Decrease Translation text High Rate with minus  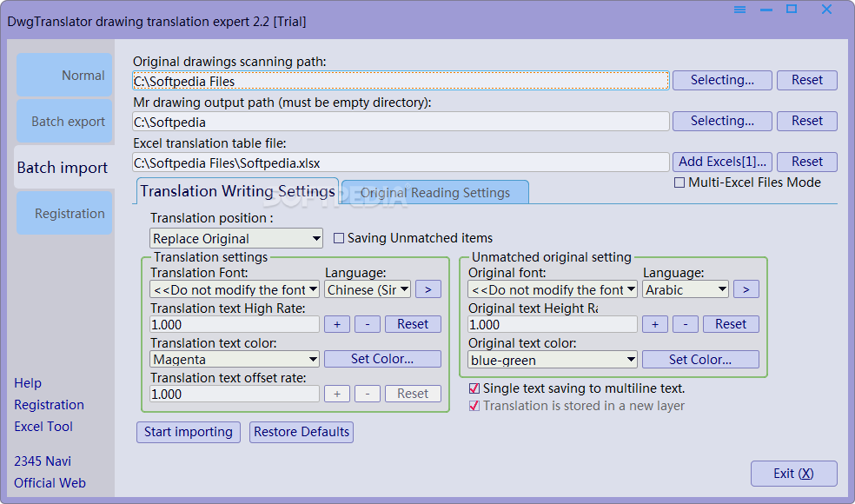[x=368, y=324]
